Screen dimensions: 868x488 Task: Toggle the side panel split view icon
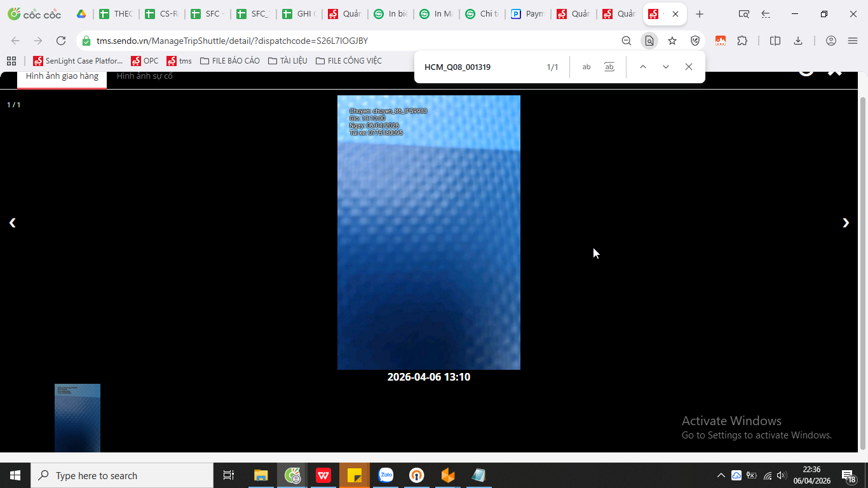click(775, 41)
